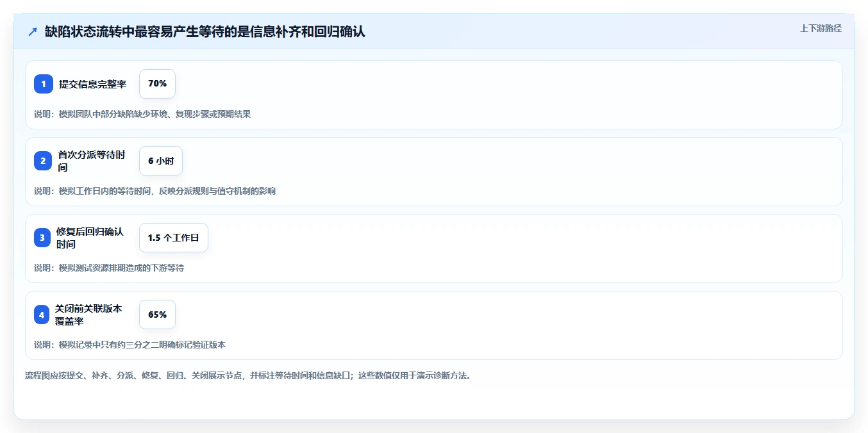Click the 1.5 个工作日 value pill
Screen dimensions: 868x433
click(174, 238)
